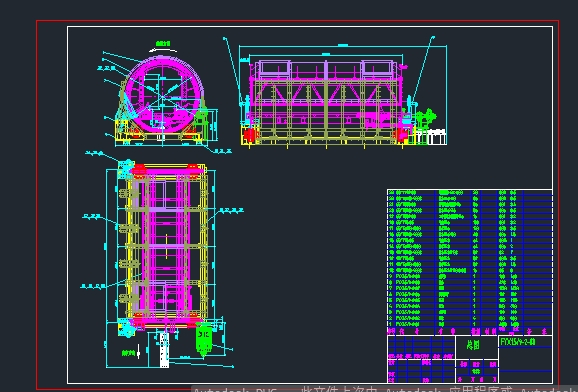This screenshot has width=578, height=392.
Task: Click the drawing number beginning with FYX
Action: pos(517,342)
